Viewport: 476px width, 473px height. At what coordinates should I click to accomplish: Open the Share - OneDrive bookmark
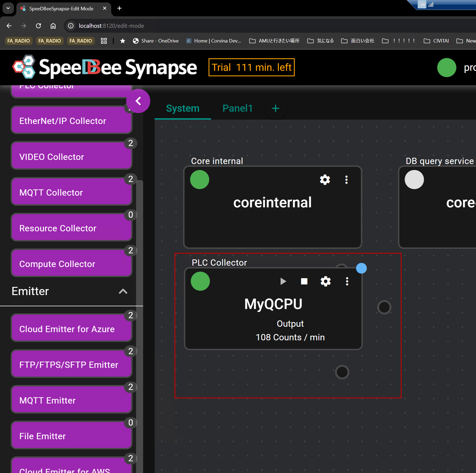156,41
